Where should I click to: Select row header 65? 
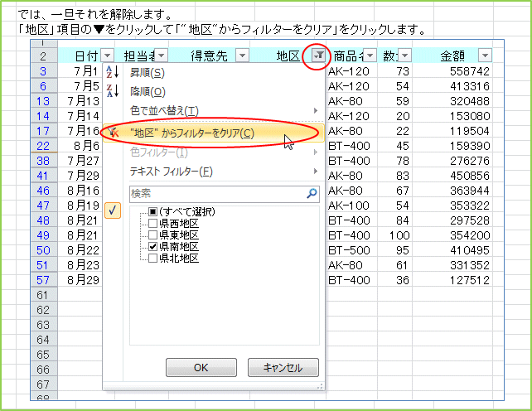click(44, 355)
